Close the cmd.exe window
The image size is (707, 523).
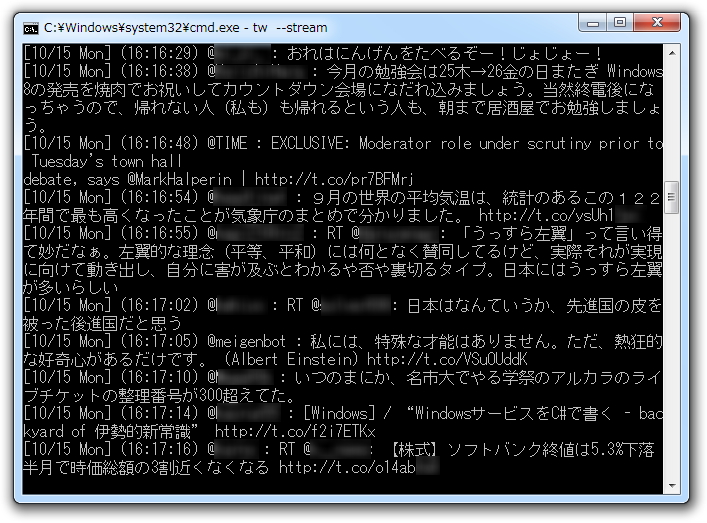click(x=657, y=23)
